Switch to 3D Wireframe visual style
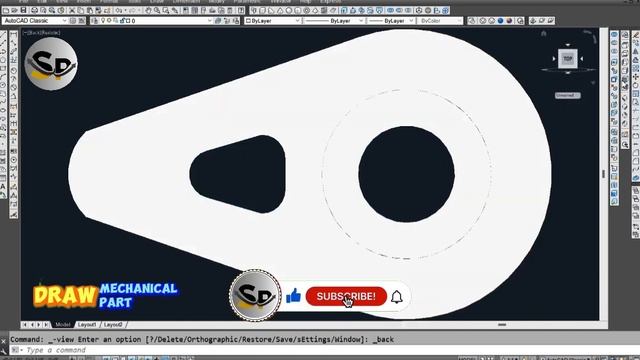This screenshot has height=360, width=640. [482, 20]
